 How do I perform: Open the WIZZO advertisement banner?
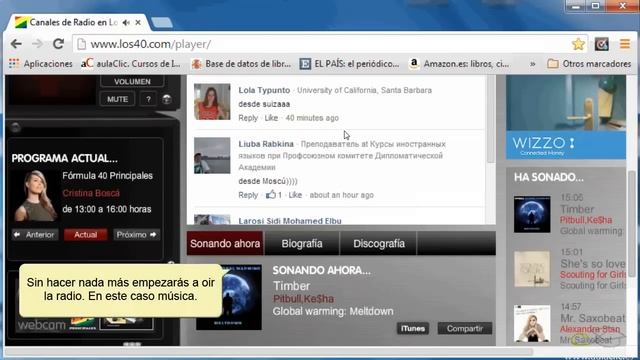click(x=566, y=117)
